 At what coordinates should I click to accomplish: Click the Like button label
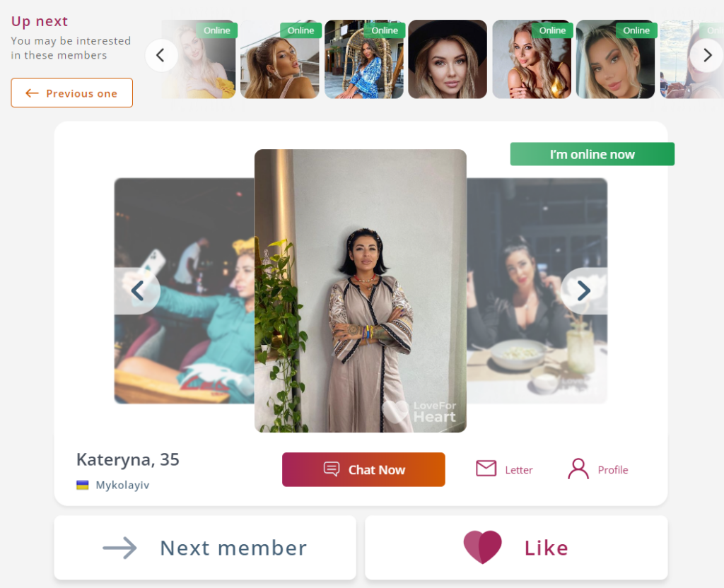546,548
